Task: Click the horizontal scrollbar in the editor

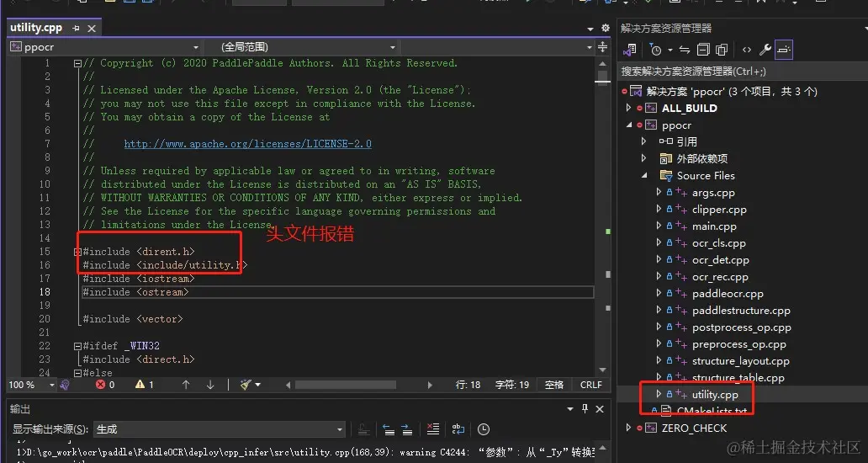Action: coord(346,385)
